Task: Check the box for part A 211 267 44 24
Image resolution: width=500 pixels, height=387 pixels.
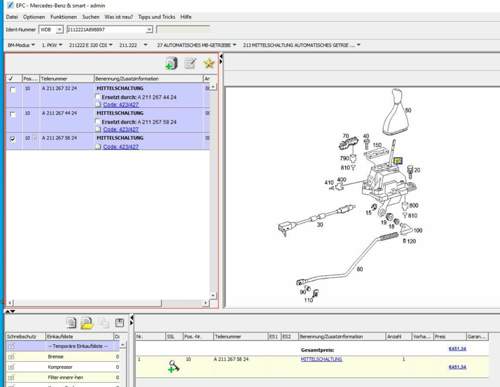Action: (13, 114)
